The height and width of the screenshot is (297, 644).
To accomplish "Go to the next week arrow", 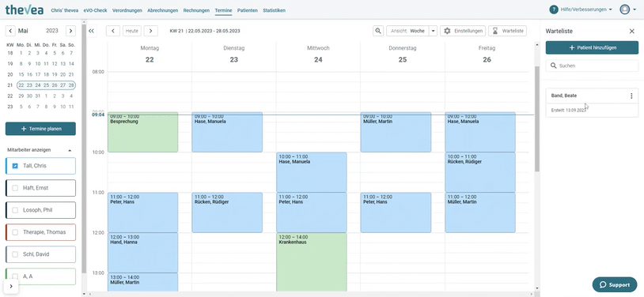I will (151, 31).
